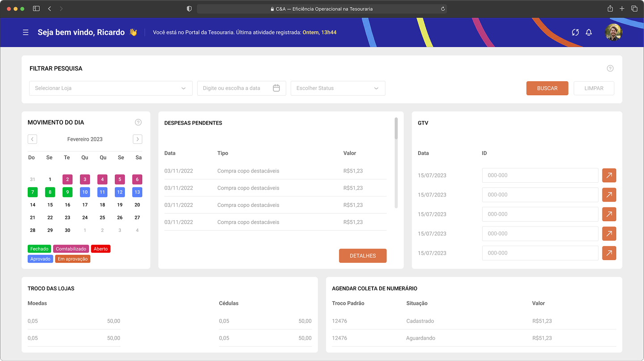Click the date input field
This screenshot has width=644, height=361.
[241, 88]
